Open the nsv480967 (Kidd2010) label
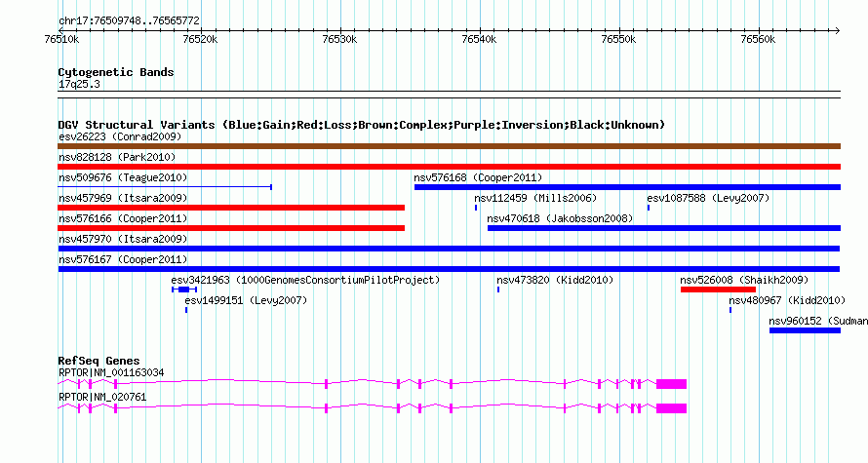The width and height of the screenshot is (868, 463). pos(787,300)
